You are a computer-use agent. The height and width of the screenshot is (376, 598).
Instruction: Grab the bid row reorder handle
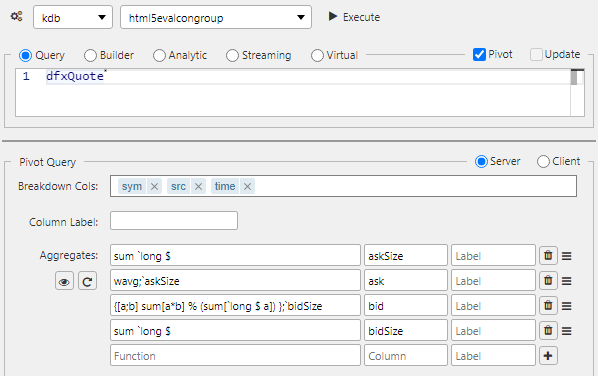[567, 306]
